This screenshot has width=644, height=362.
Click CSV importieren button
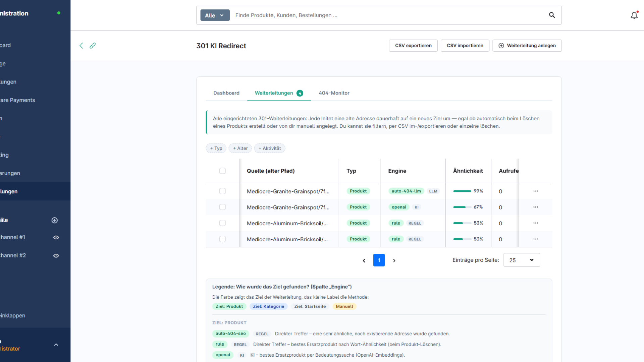click(x=465, y=46)
